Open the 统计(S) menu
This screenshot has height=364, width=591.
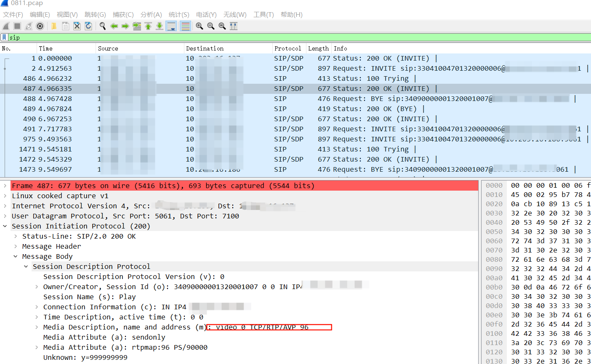coord(179,15)
